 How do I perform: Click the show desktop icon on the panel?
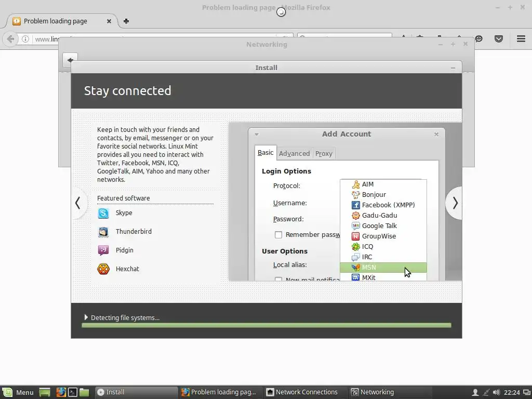[x=45, y=392]
